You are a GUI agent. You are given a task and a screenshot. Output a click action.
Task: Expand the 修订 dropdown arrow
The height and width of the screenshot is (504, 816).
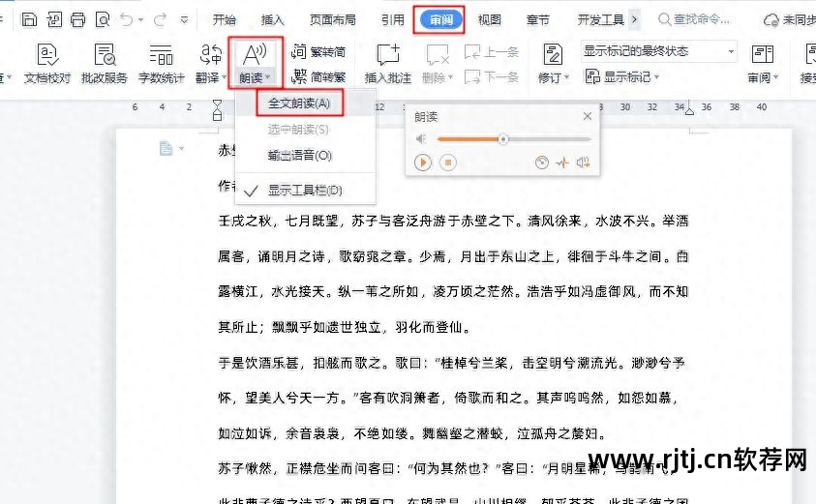[x=567, y=77]
